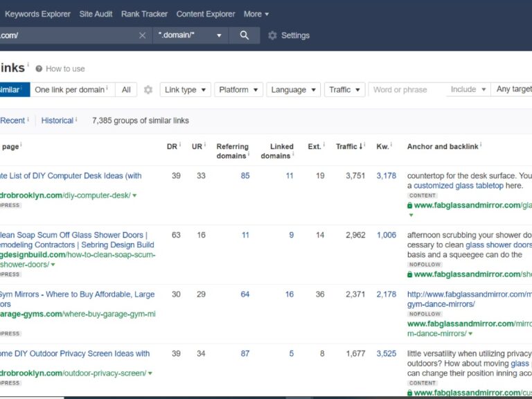Switch to the Historical tab
532x399 pixels.
57,121
